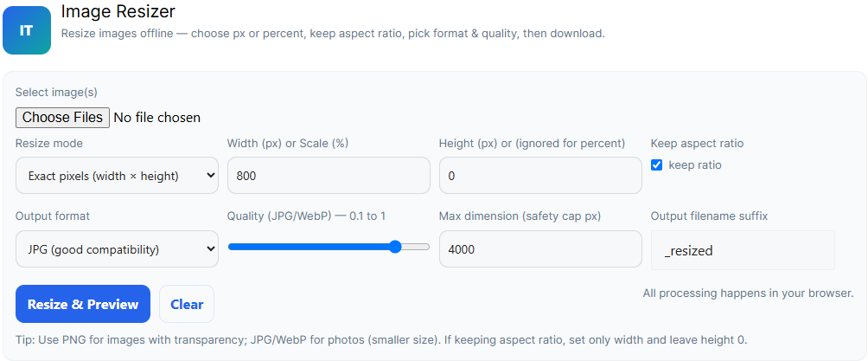Toggle the keep ratio checkbox
The width and height of the screenshot is (868, 361).
pyautogui.click(x=657, y=165)
